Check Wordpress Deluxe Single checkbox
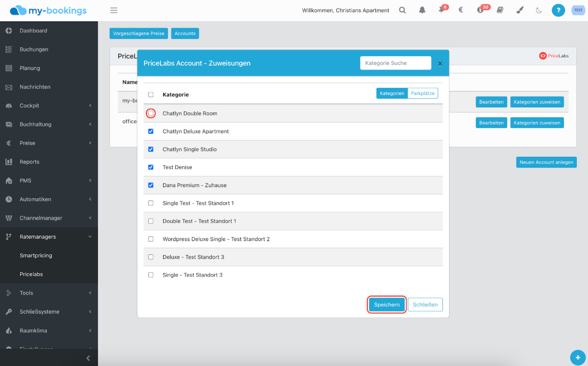Viewport: 588px width, 366px height. click(151, 239)
